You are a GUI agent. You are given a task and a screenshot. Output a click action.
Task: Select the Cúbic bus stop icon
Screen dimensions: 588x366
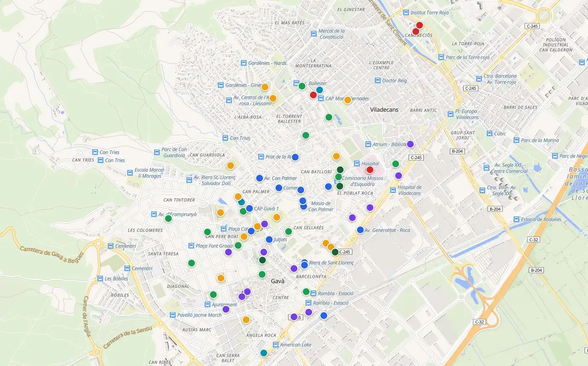[489, 133]
